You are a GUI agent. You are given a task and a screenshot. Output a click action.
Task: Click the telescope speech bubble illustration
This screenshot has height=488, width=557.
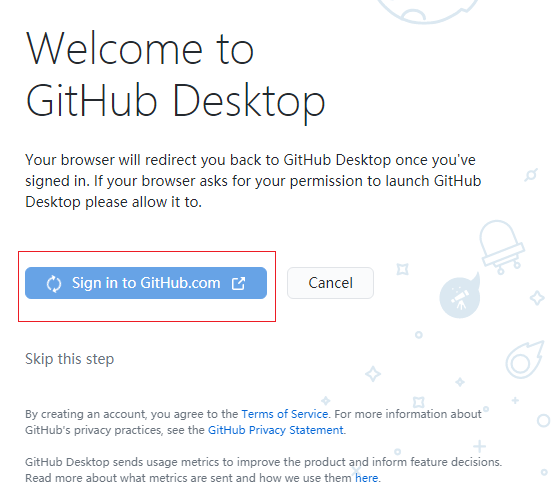point(460,295)
